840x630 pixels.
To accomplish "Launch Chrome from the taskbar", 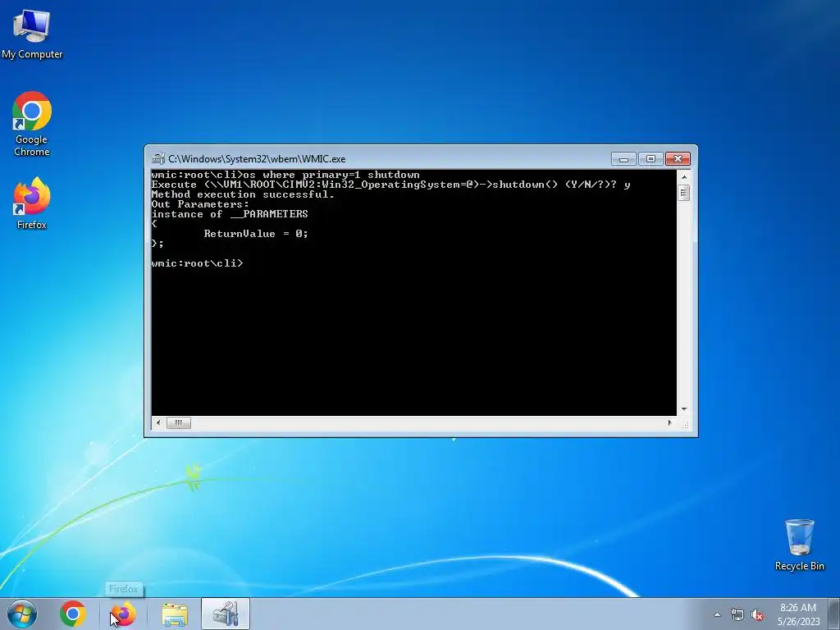I will [73, 614].
